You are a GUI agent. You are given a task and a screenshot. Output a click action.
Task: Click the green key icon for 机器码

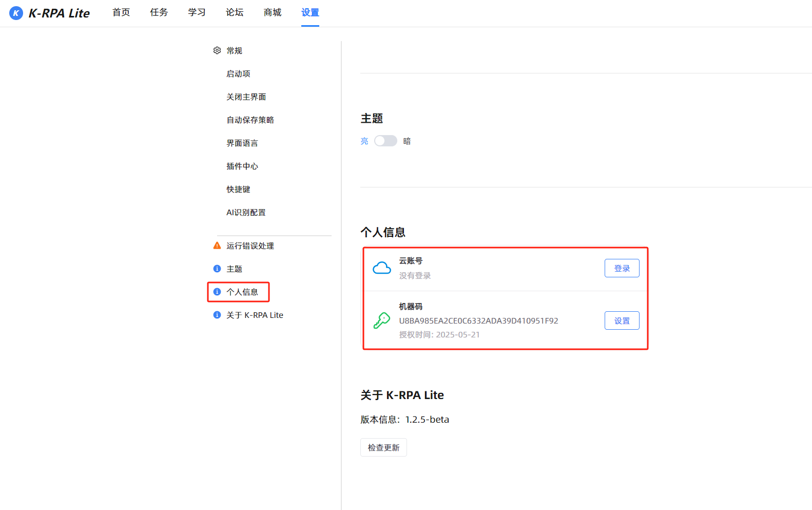tap(382, 320)
